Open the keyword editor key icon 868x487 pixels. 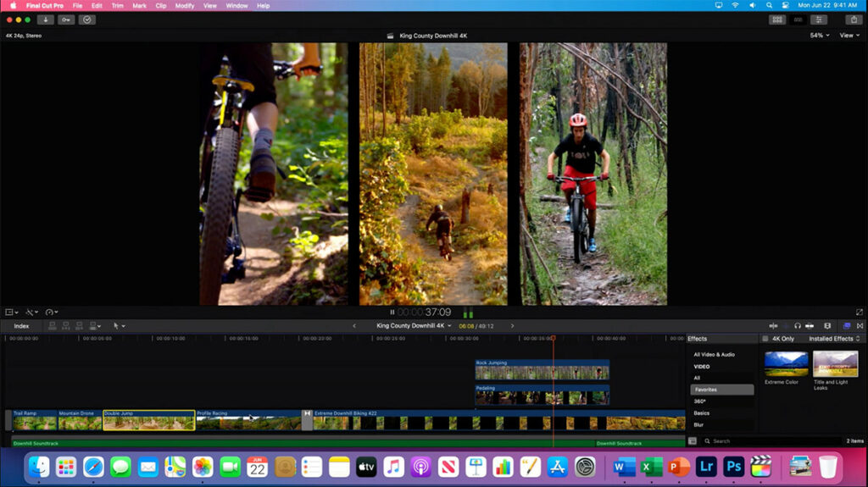[66, 20]
